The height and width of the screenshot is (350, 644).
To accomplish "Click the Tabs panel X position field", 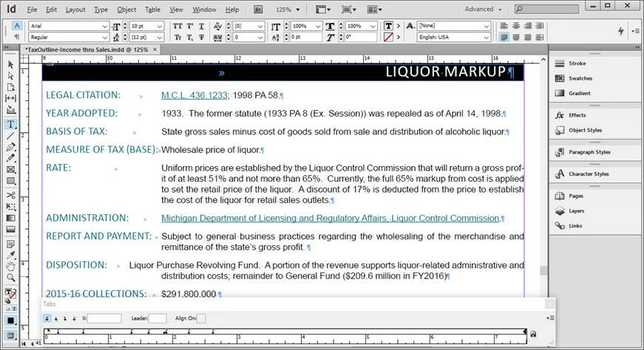I will [104, 318].
